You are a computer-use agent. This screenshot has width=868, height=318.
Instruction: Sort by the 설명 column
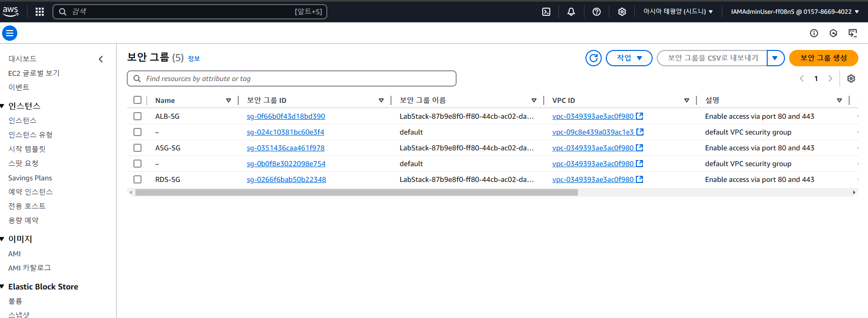pyautogui.click(x=839, y=100)
